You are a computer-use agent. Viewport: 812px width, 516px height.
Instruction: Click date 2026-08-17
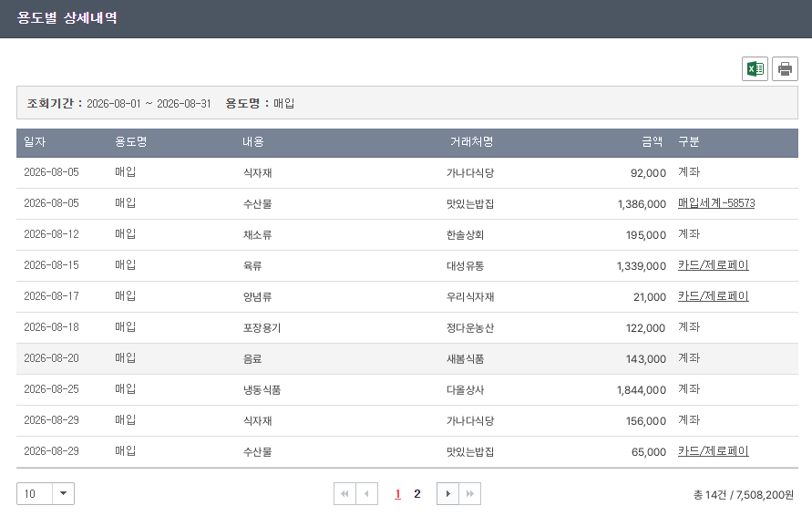click(51, 296)
